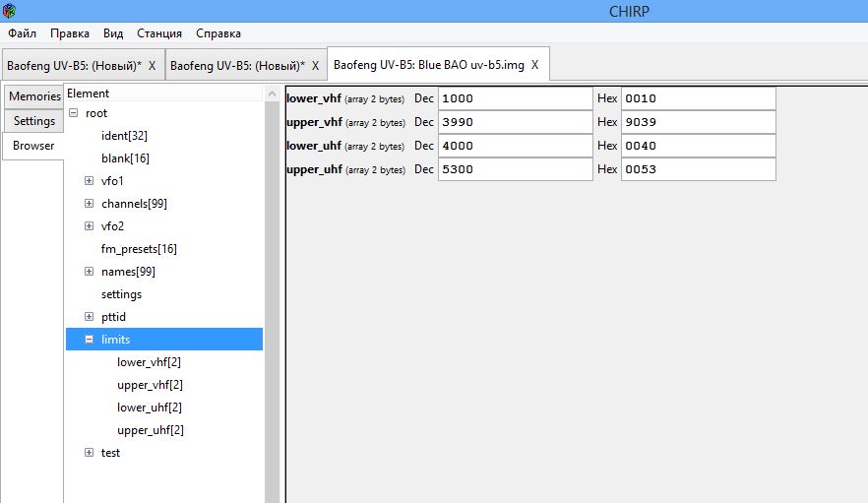Select fm_presets[16] in the tree
868x503 pixels.
pyautogui.click(x=139, y=249)
